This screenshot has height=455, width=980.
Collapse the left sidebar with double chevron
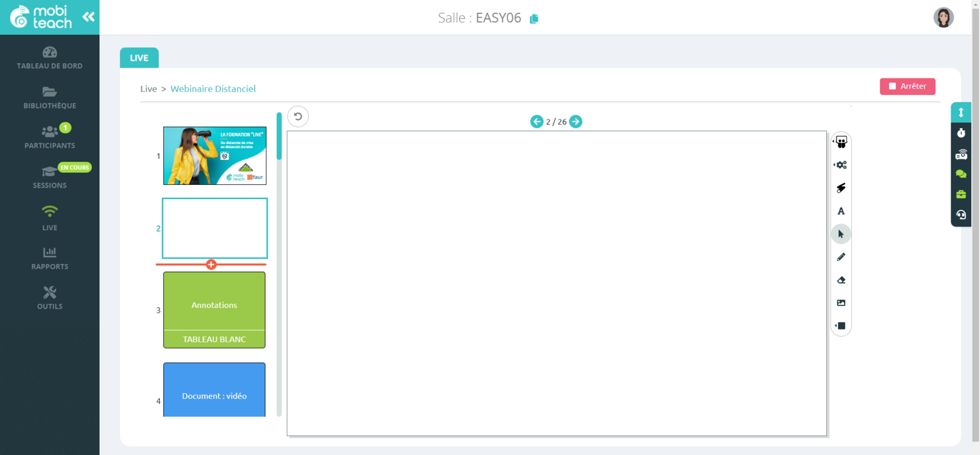click(x=89, y=17)
